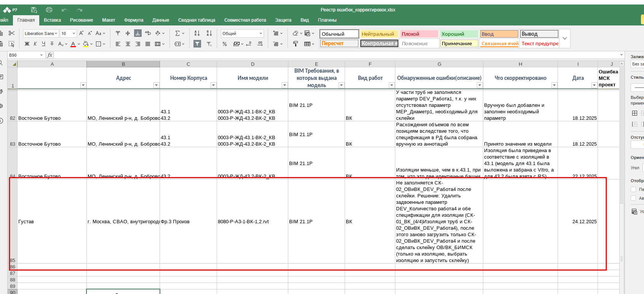
Task: Click the AutoSum sigma icon
Action: click(177, 33)
